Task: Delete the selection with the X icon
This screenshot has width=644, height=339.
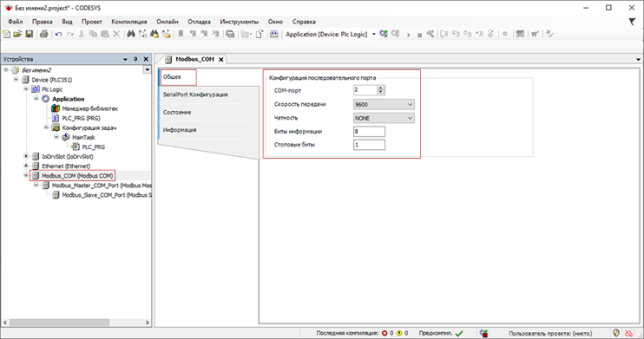Action: [116, 34]
